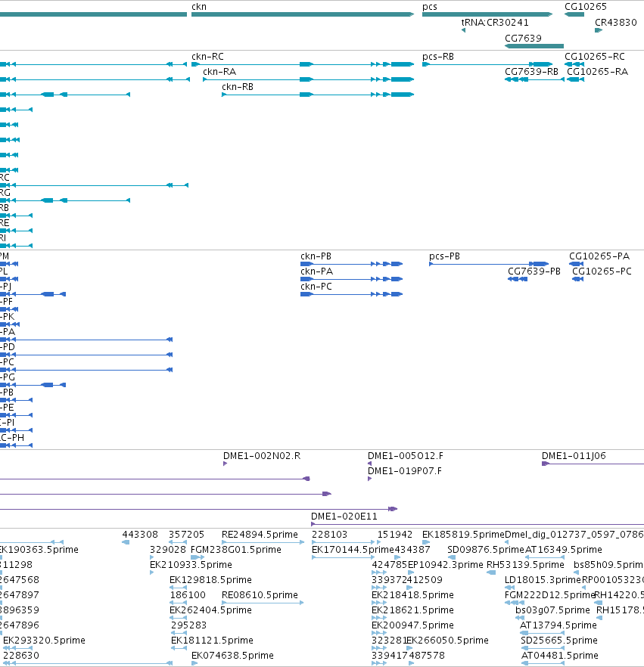Click the EP10942.3prime EST
Image resolution: width=644 pixels, height=667 pixels.
(x=410, y=572)
